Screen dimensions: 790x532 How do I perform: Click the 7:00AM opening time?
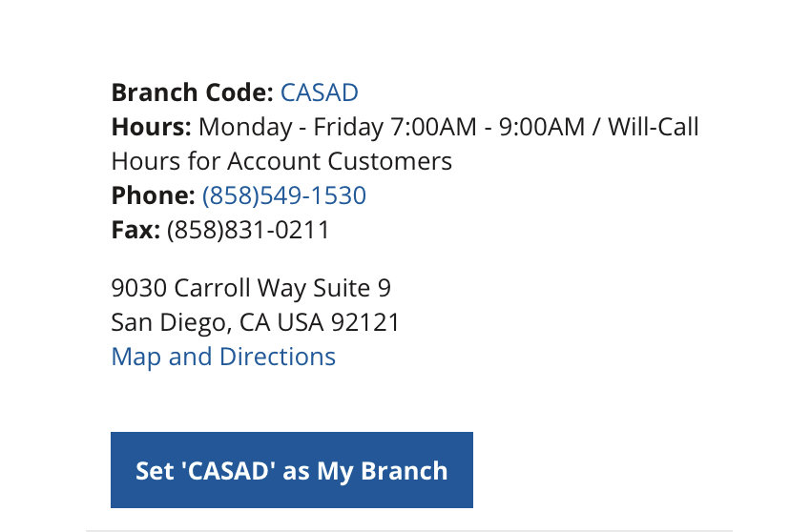pyautogui.click(x=433, y=127)
